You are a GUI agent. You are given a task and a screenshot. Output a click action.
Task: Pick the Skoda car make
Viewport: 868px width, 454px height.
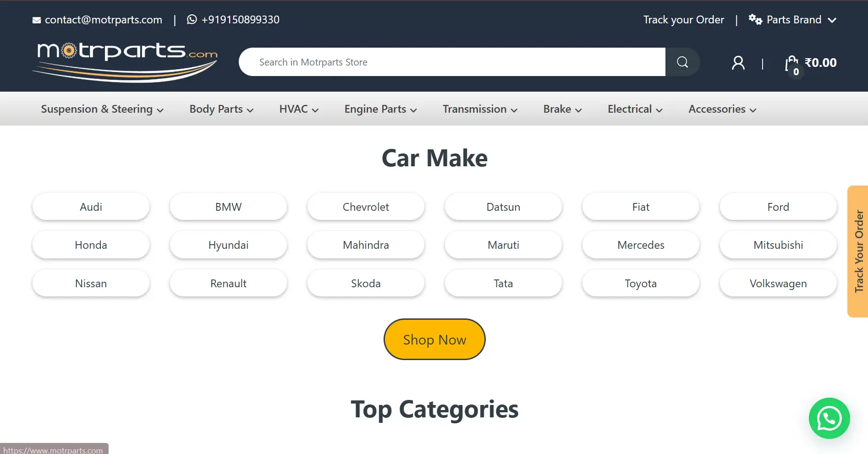tap(366, 283)
